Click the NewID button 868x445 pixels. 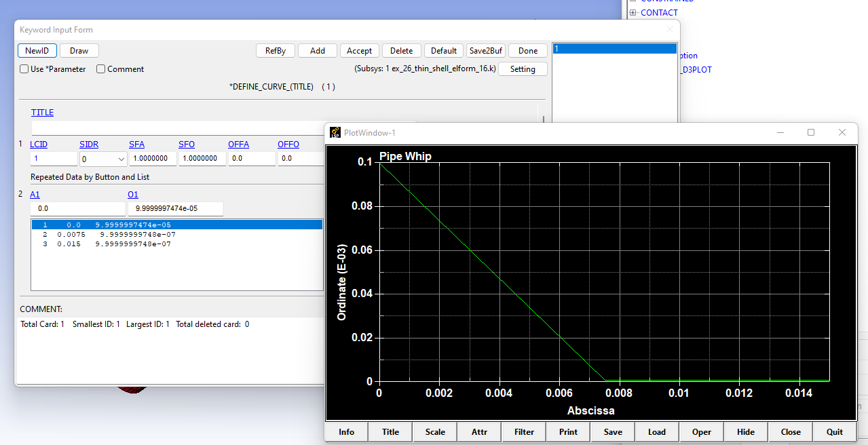point(37,51)
